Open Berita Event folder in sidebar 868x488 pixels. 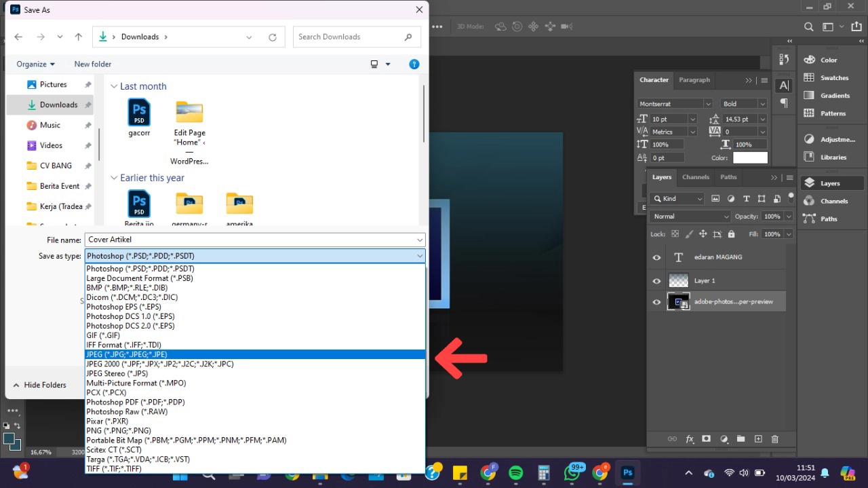coord(60,186)
